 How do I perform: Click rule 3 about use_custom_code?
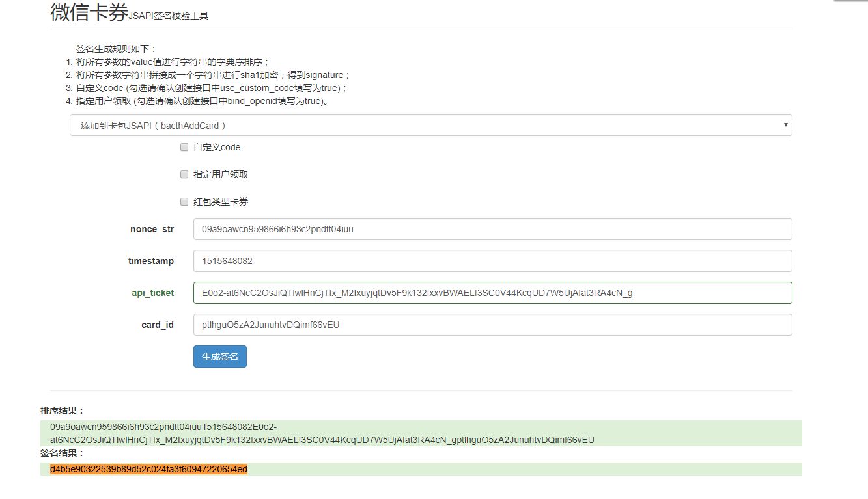tap(212, 88)
